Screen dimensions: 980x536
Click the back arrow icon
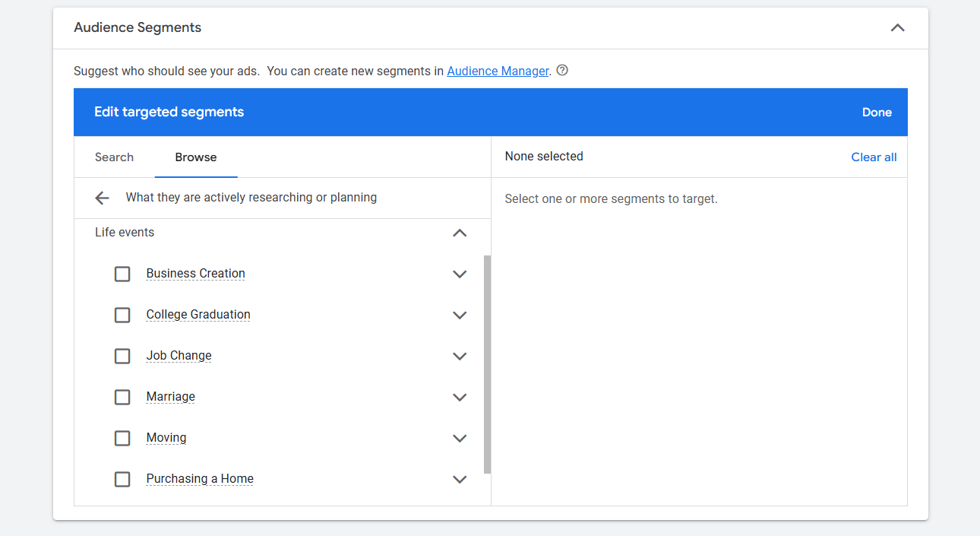102,198
